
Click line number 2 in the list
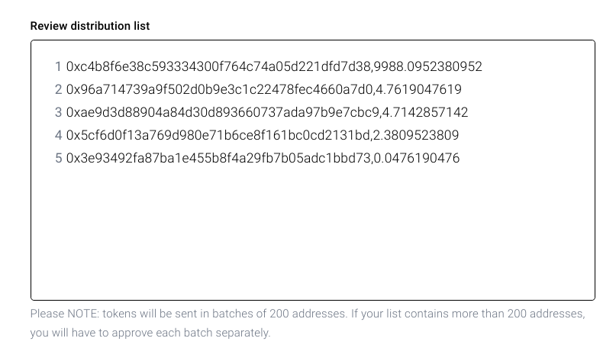click(x=58, y=90)
